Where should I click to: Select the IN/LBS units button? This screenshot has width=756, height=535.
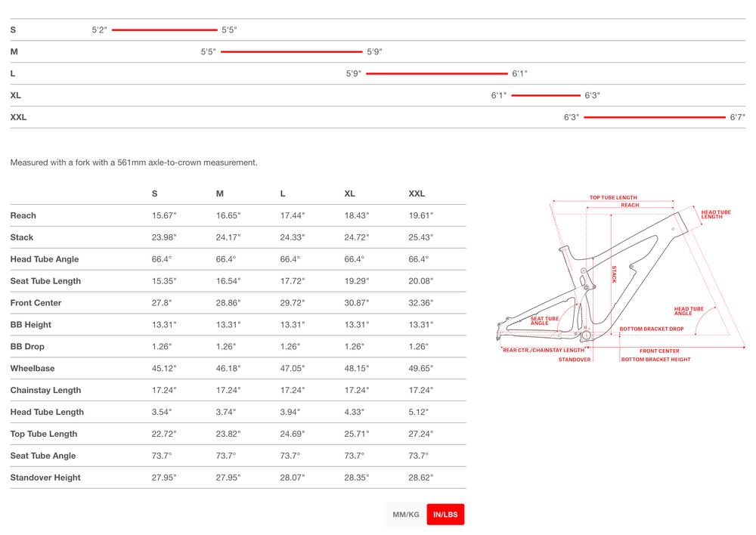tap(445, 515)
